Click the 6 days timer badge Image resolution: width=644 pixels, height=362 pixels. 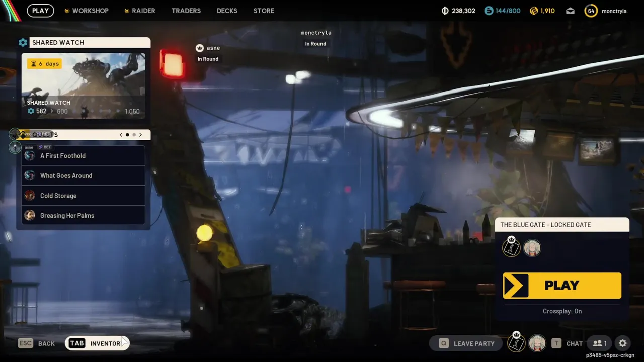44,64
